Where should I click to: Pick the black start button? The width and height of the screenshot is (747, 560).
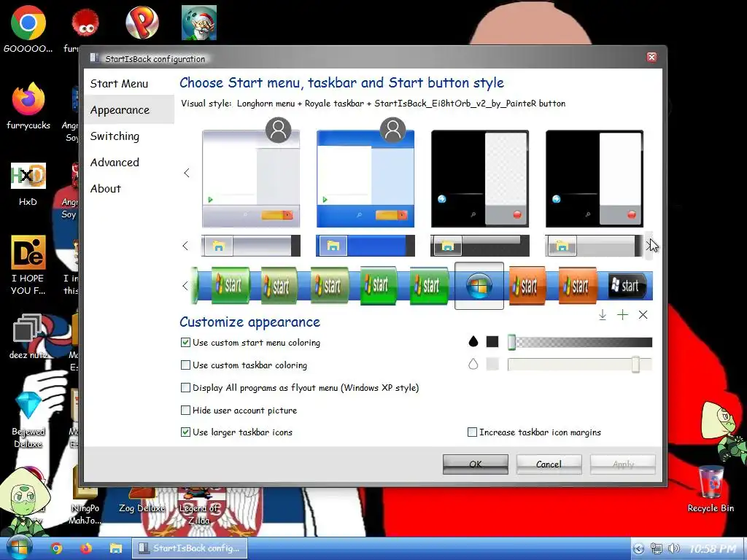628,286
